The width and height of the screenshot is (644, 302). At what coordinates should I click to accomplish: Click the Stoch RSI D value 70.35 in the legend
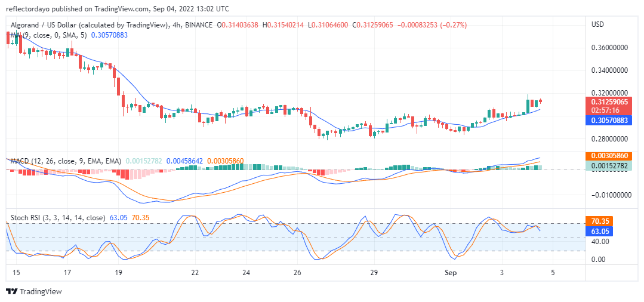[139, 218]
